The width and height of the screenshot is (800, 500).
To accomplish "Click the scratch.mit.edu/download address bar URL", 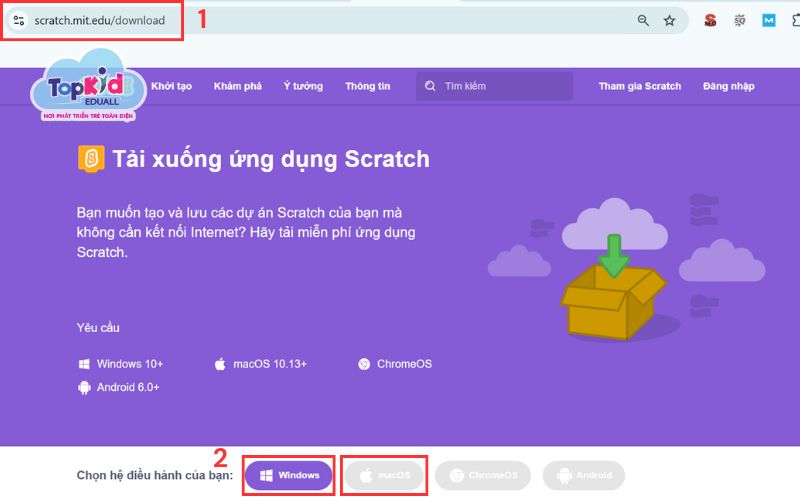I will point(99,20).
